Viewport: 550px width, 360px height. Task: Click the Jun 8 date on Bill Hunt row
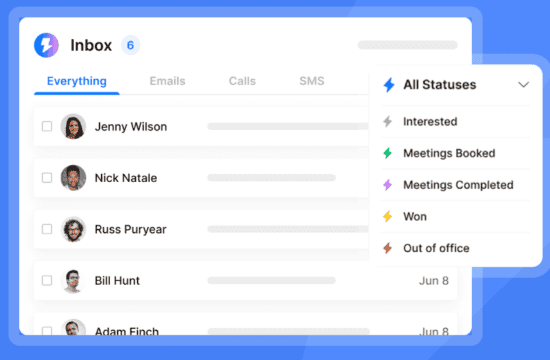pos(434,281)
